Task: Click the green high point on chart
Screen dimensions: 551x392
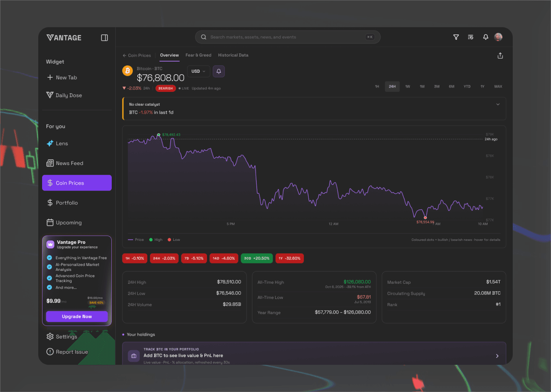Action: [159, 135]
